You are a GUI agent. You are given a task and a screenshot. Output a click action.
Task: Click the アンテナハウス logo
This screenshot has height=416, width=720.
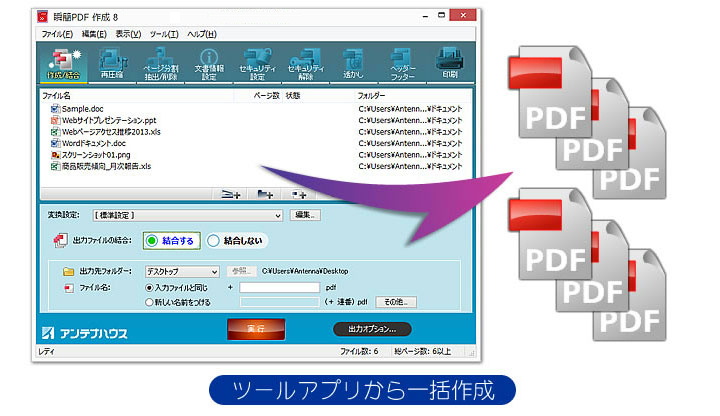84,333
